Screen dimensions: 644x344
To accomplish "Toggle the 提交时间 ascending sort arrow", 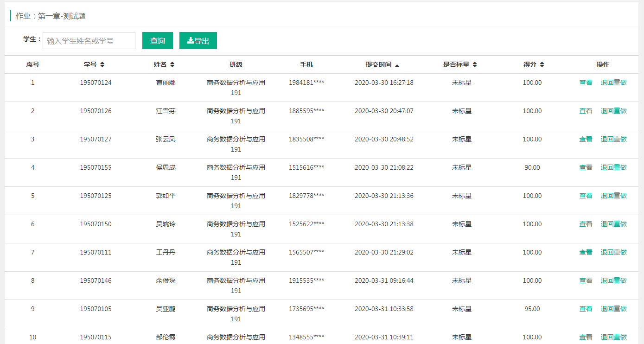I will pos(397,64).
